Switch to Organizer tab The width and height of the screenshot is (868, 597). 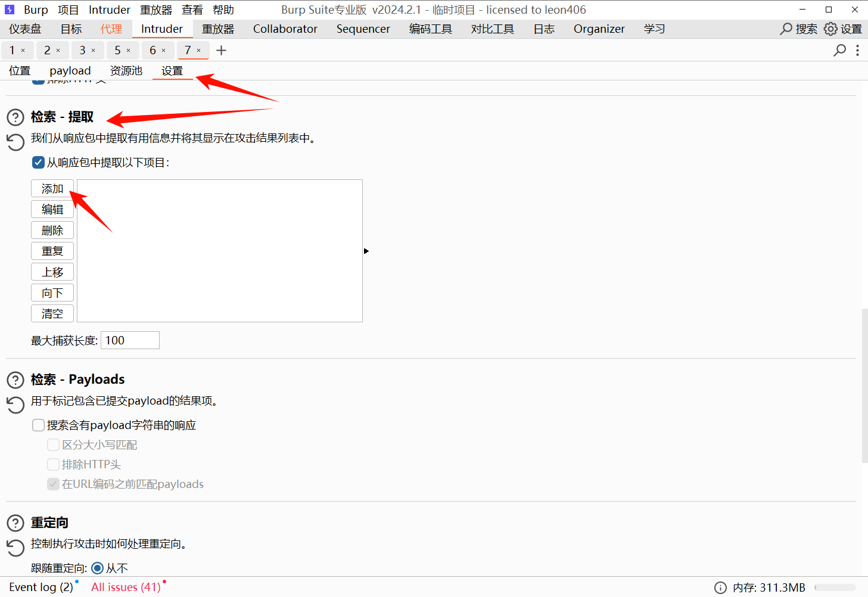[x=599, y=29]
